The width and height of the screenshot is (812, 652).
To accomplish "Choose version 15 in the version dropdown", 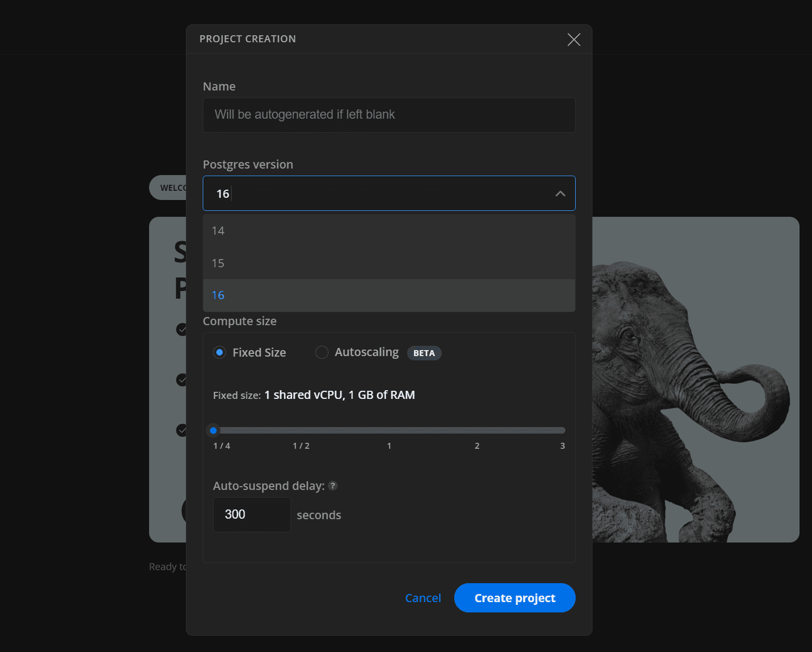I will click(218, 263).
